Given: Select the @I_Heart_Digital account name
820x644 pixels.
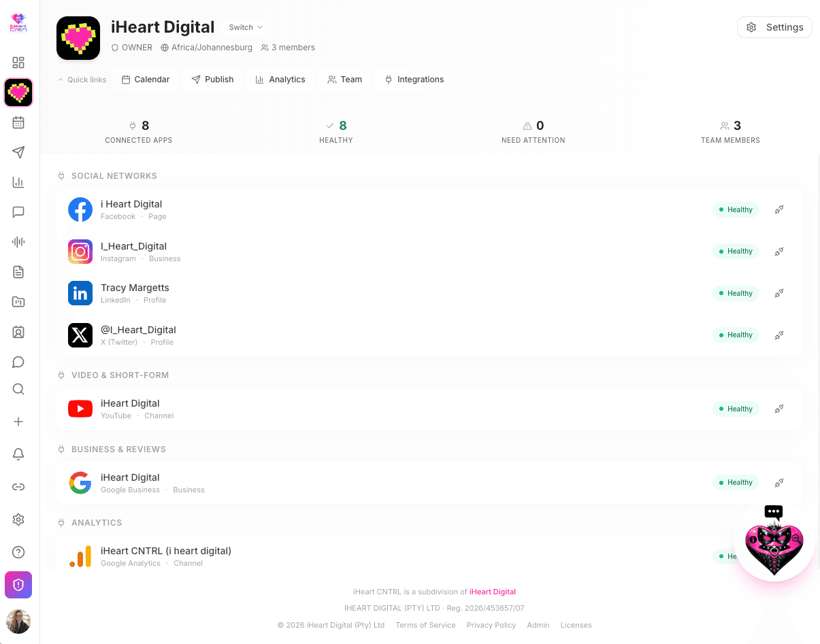Looking at the screenshot, I should click(138, 330).
